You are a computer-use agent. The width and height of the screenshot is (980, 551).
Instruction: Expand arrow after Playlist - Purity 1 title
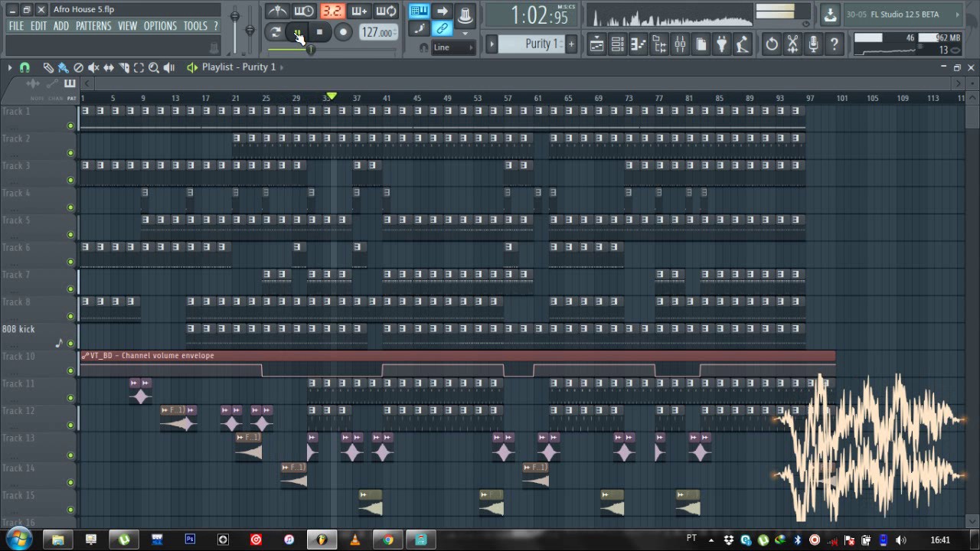click(282, 67)
